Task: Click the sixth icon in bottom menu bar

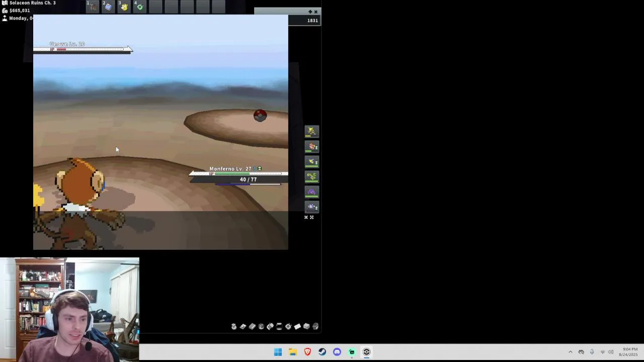Action: coord(279,326)
